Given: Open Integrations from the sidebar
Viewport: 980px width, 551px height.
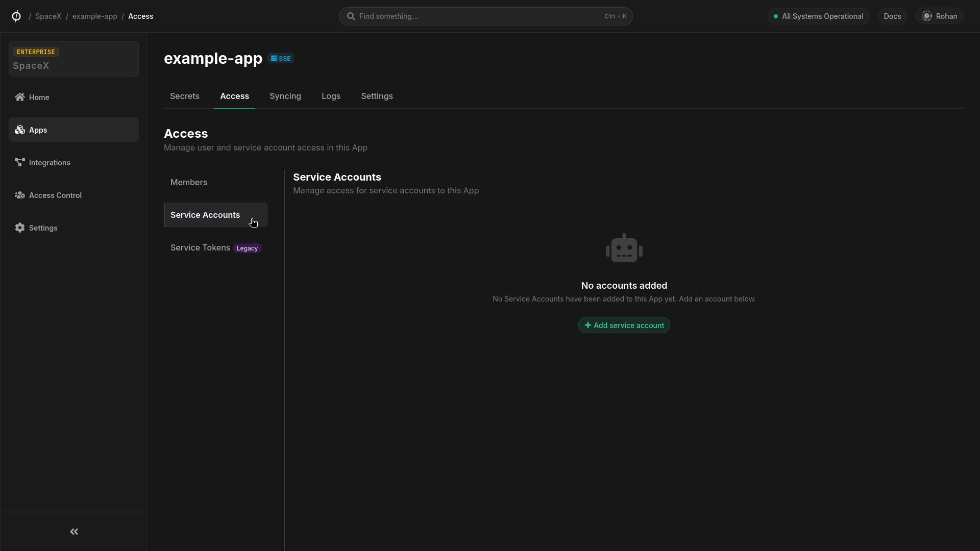Looking at the screenshot, I should coord(50,162).
